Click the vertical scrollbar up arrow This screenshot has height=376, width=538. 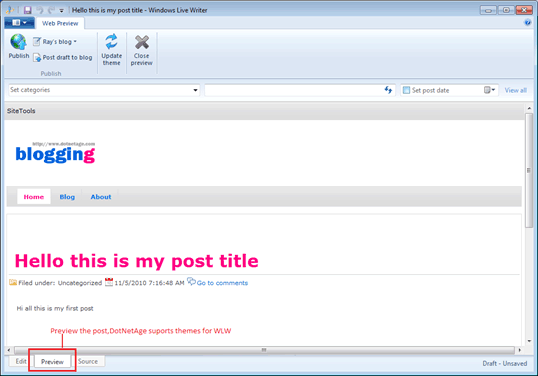click(x=529, y=108)
